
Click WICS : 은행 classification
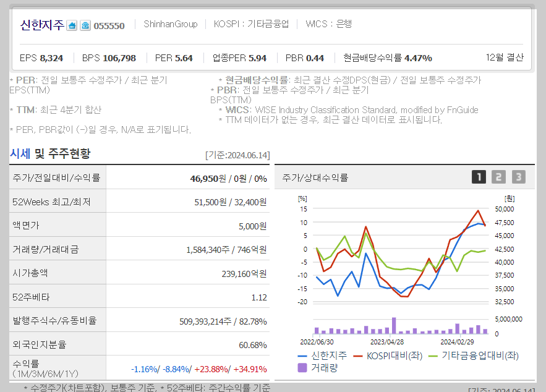click(329, 24)
